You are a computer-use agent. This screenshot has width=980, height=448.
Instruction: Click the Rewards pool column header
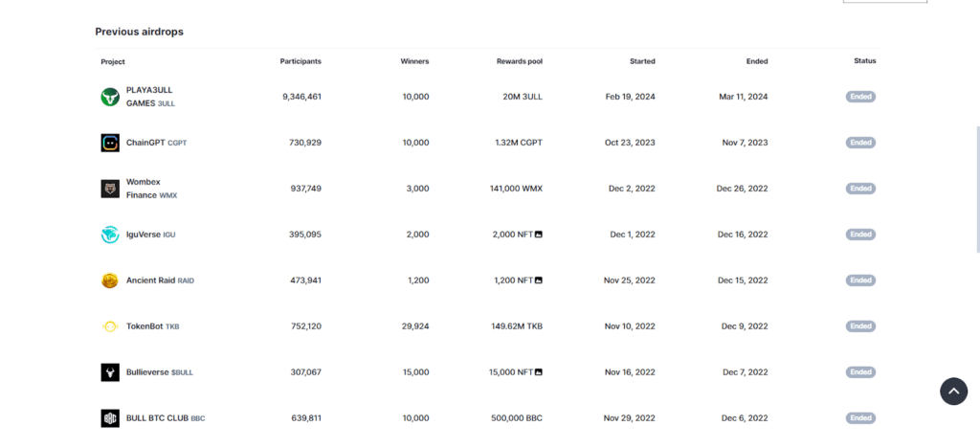(520, 61)
